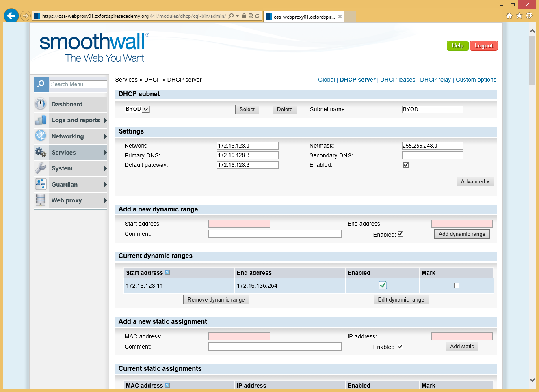Toggle Enabled checkbox for new static assignment

(400, 346)
